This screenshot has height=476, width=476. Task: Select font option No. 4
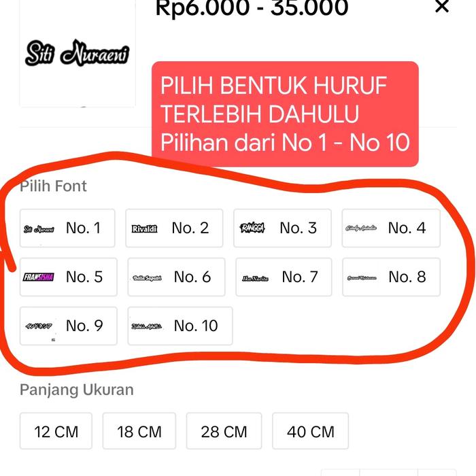(390, 228)
